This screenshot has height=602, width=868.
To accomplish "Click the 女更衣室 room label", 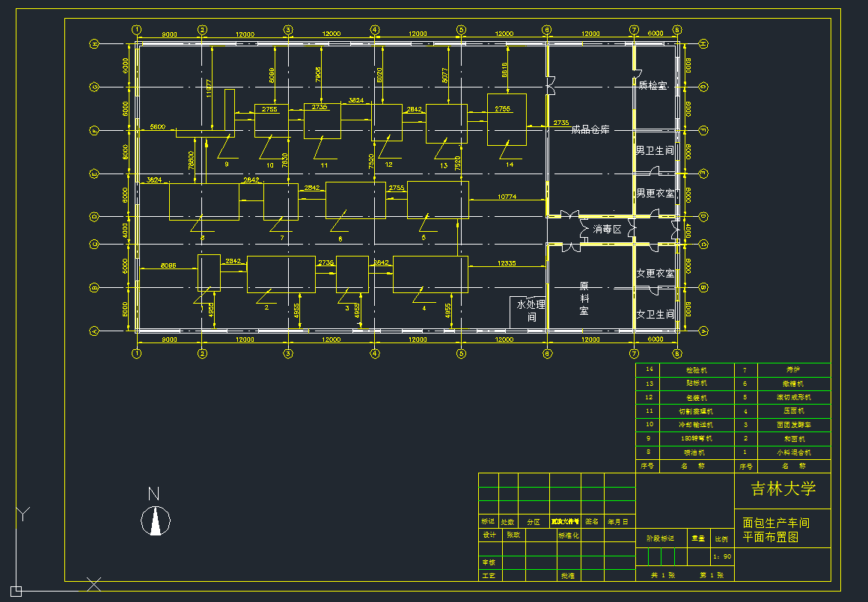I will coord(655,274).
